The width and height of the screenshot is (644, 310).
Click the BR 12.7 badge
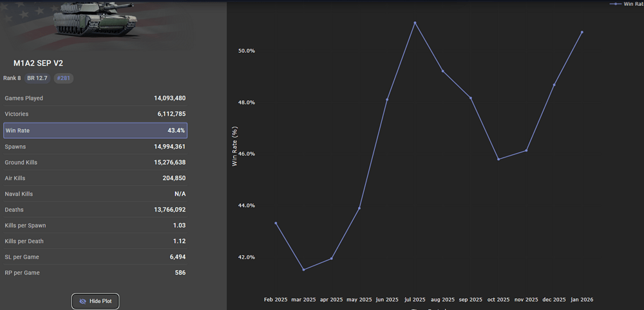click(x=37, y=78)
